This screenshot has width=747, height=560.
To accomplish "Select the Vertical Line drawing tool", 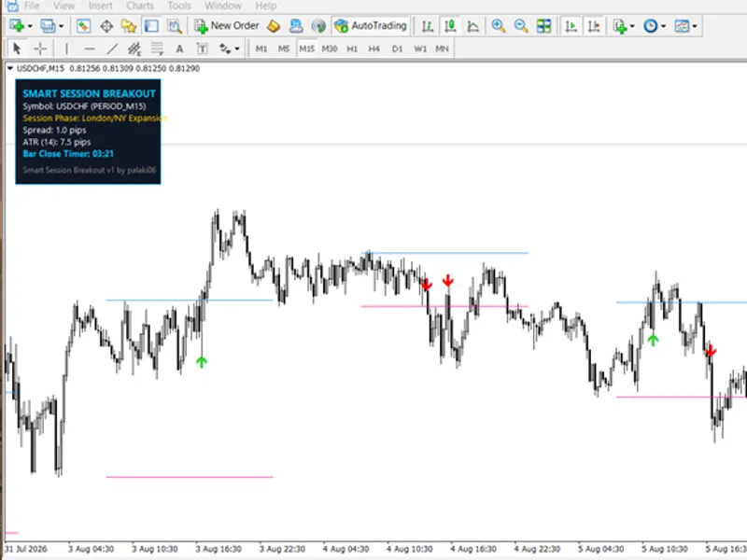I will [x=66, y=49].
